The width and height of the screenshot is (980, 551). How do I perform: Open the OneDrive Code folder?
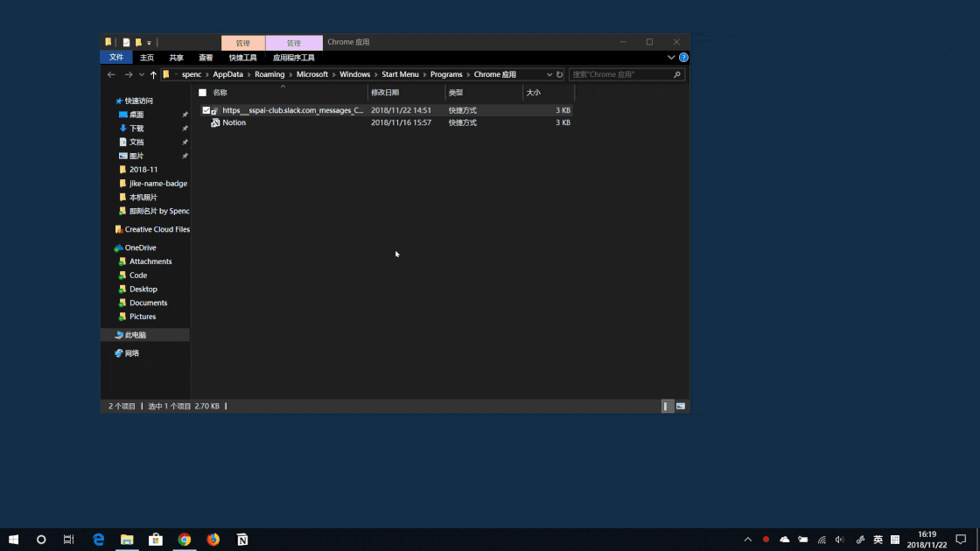pos(138,275)
